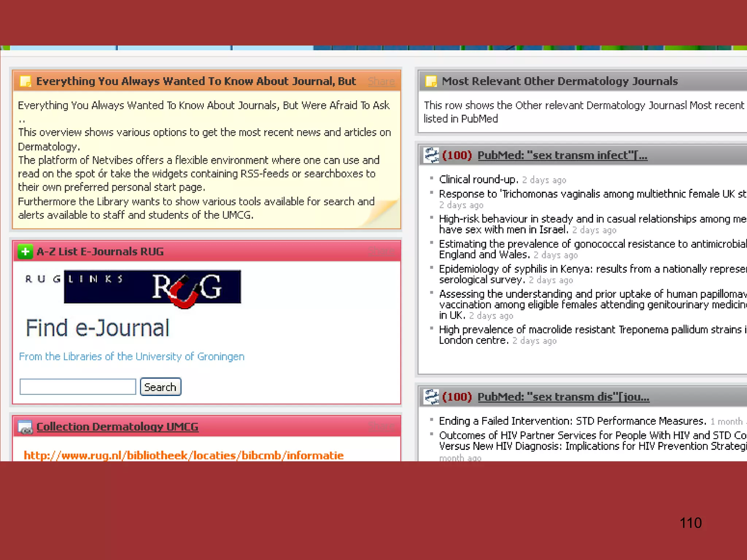This screenshot has height=560, width=747.
Task: Click sticky note icon in Everything You Always Wanted widget
Action: (25, 81)
